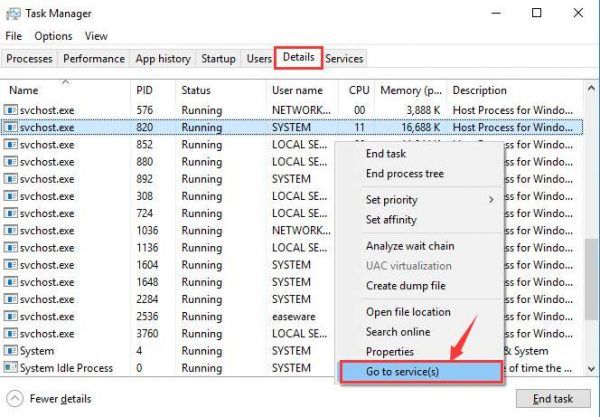This screenshot has width=600, height=417.
Task: Click the process icon for System Idle Process
Action: (x=11, y=368)
